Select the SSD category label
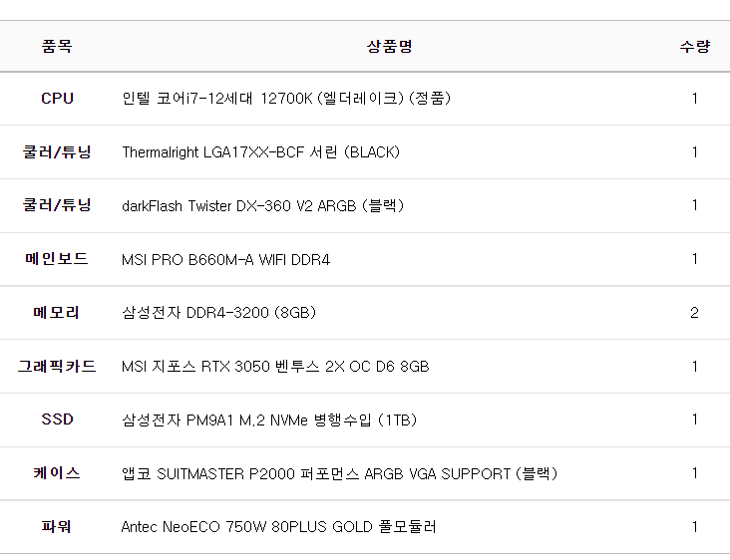 (57, 420)
